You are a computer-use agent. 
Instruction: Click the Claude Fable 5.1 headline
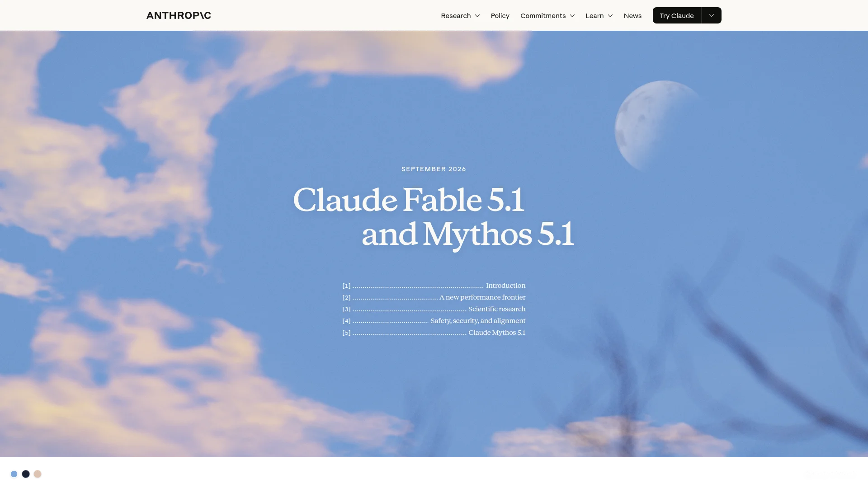click(x=409, y=199)
